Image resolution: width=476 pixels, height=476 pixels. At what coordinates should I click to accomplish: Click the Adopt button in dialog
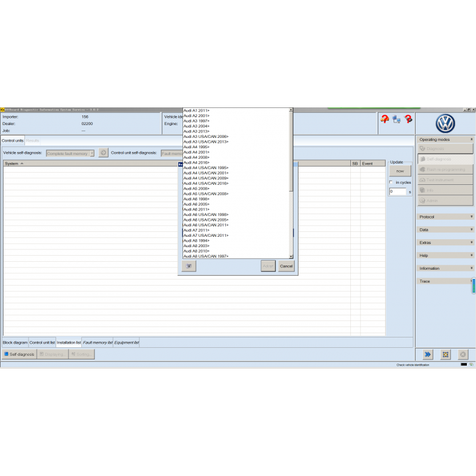[x=268, y=266]
